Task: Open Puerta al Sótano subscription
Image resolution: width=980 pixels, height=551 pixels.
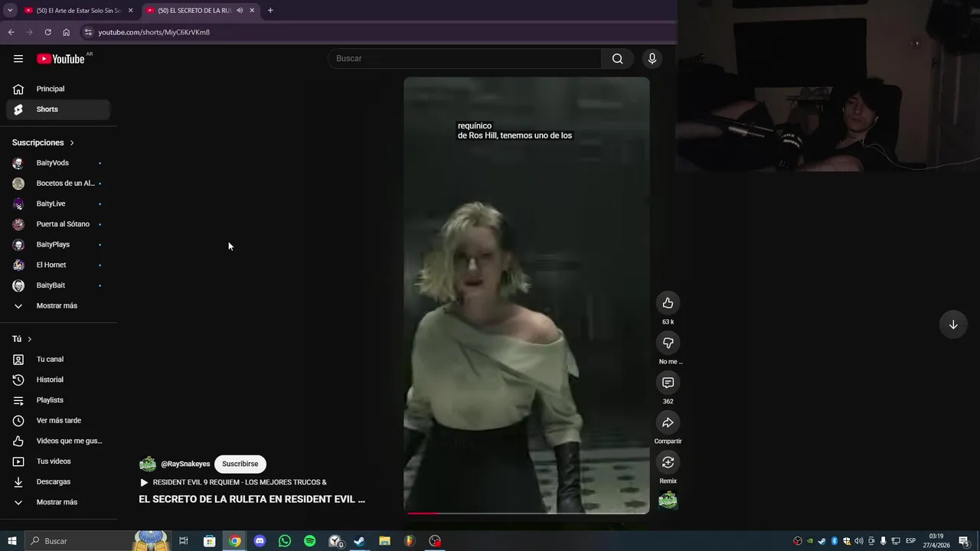Action: tap(58, 224)
